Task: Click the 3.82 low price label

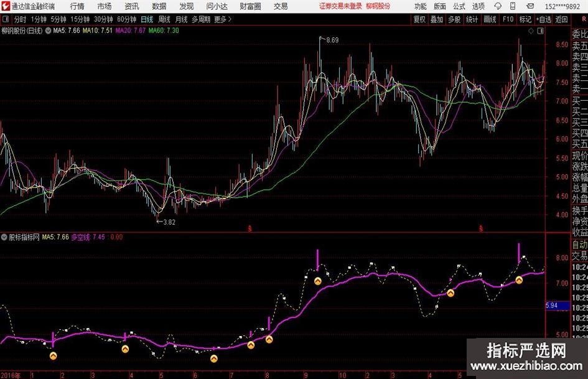Action: pyautogui.click(x=169, y=222)
